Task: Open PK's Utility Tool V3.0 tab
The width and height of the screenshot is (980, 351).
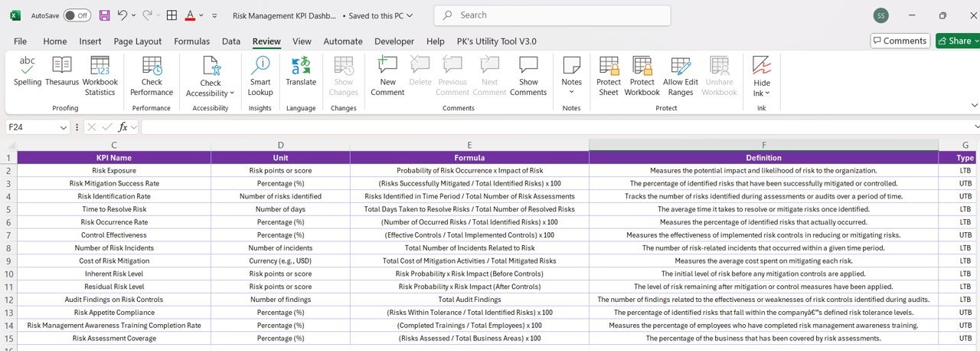Action: (497, 41)
